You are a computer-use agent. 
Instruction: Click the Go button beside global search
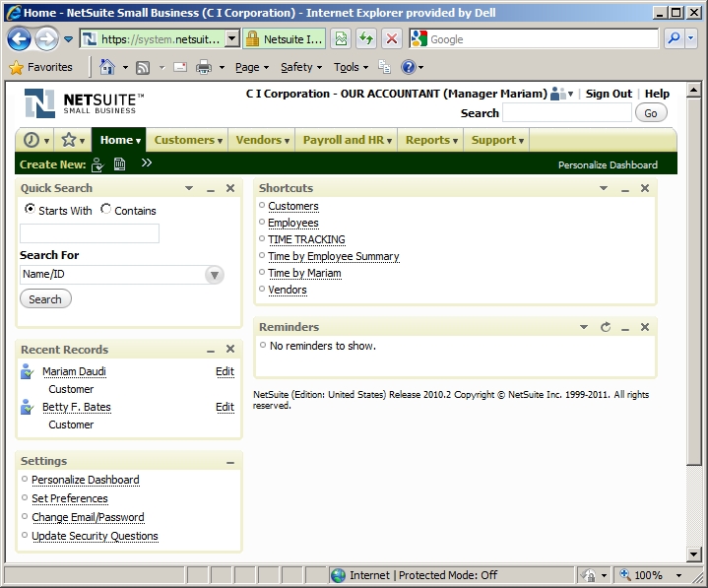(x=651, y=113)
